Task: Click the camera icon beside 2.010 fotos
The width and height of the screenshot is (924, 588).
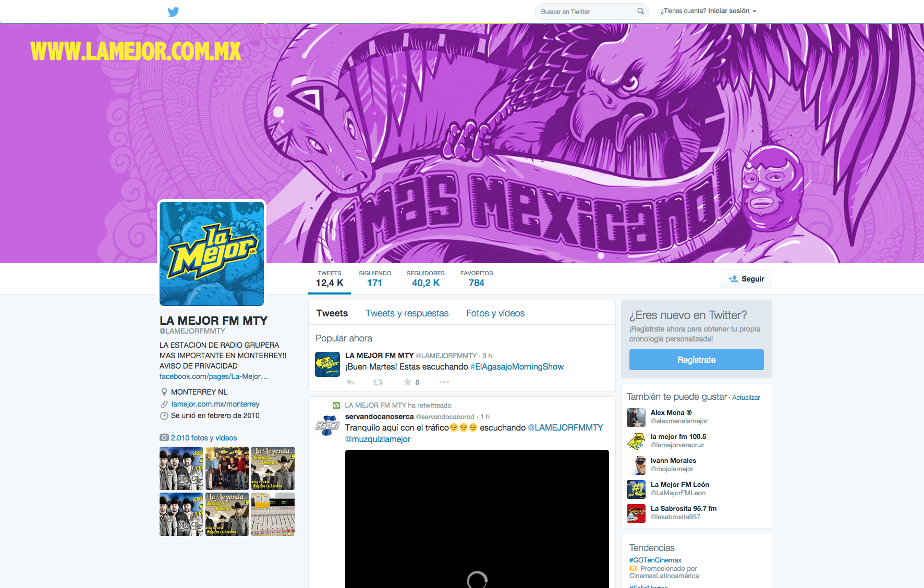Action: (164, 437)
